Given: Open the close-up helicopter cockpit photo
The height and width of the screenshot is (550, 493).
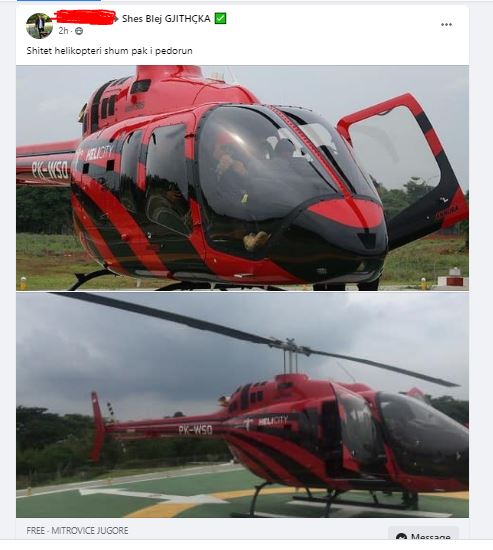Looking at the screenshot, I should point(242,178).
